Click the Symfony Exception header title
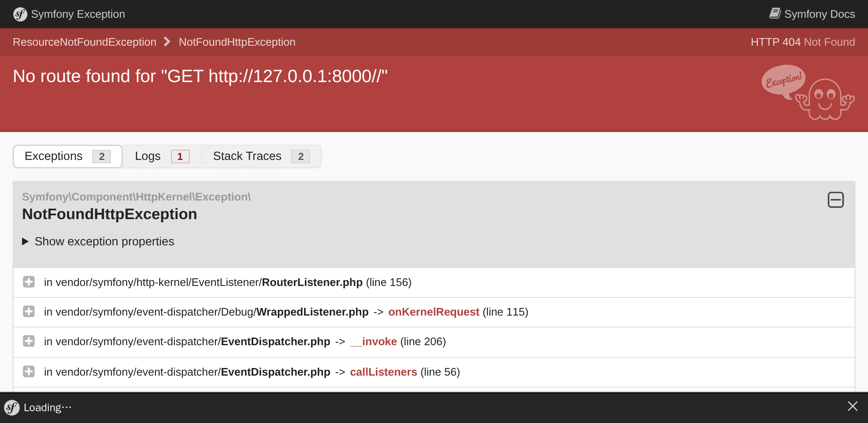The image size is (868, 423). coord(78,14)
